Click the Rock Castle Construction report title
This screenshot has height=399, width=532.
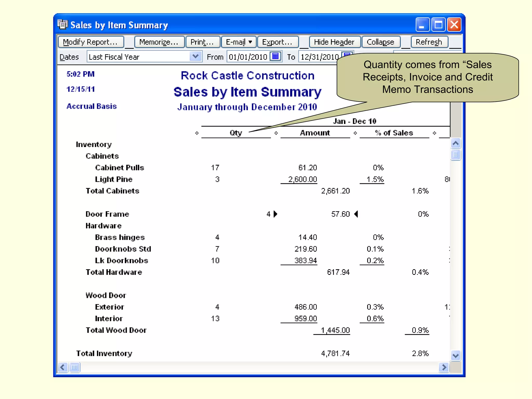pos(248,76)
